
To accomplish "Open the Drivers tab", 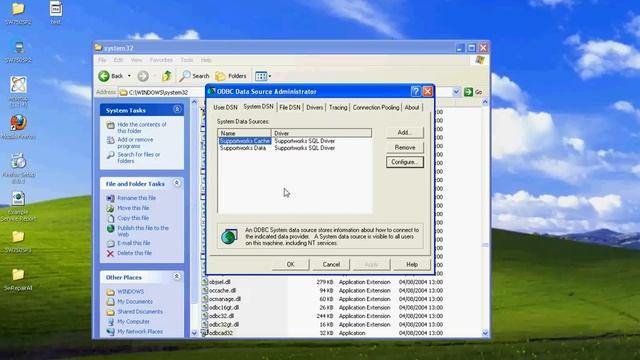I will tap(315, 107).
